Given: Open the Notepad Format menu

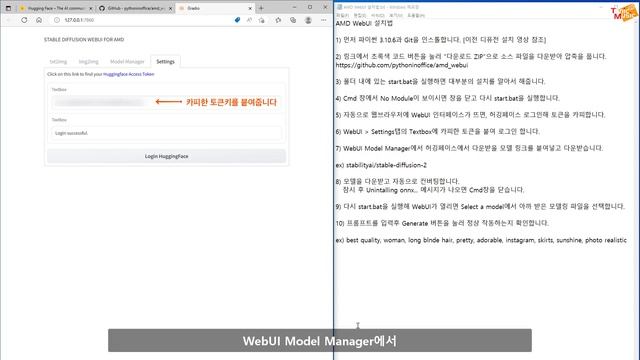Looking at the screenshot, I should [x=378, y=15].
